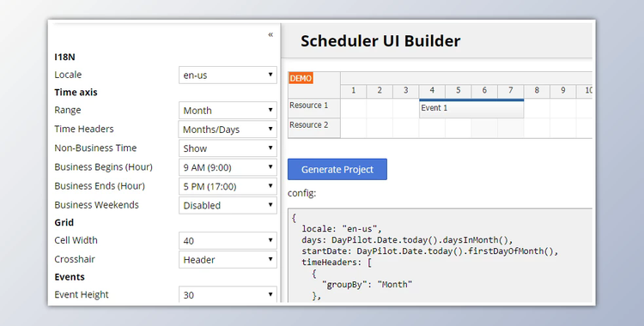This screenshot has width=644, height=326.
Task: Open the Business Weekends dropdown
Action: (228, 205)
